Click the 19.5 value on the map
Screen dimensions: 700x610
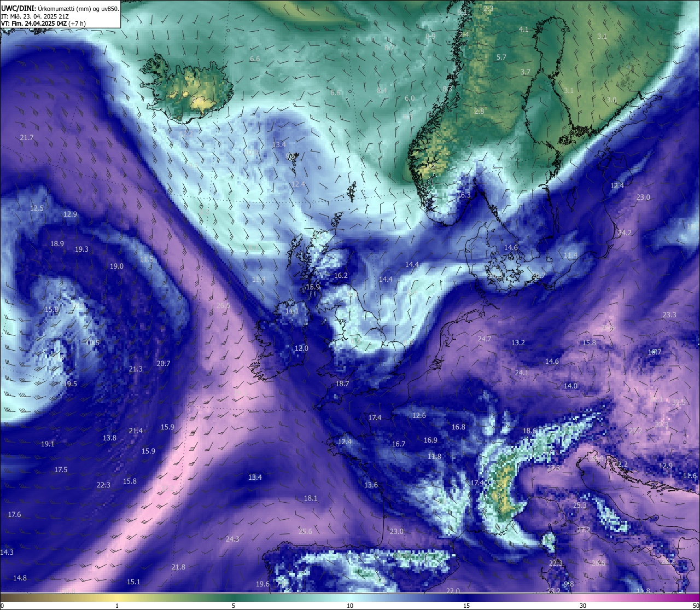[70, 384]
